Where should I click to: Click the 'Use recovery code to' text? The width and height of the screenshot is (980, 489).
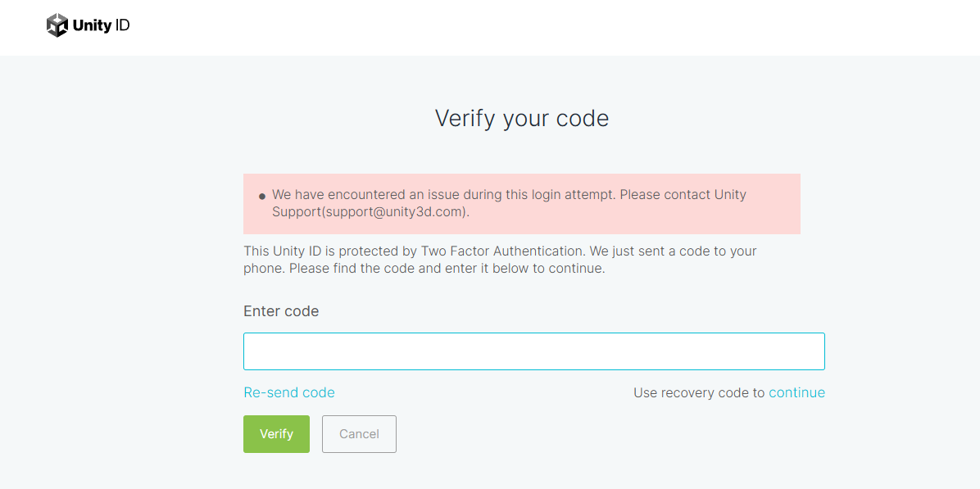point(699,392)
